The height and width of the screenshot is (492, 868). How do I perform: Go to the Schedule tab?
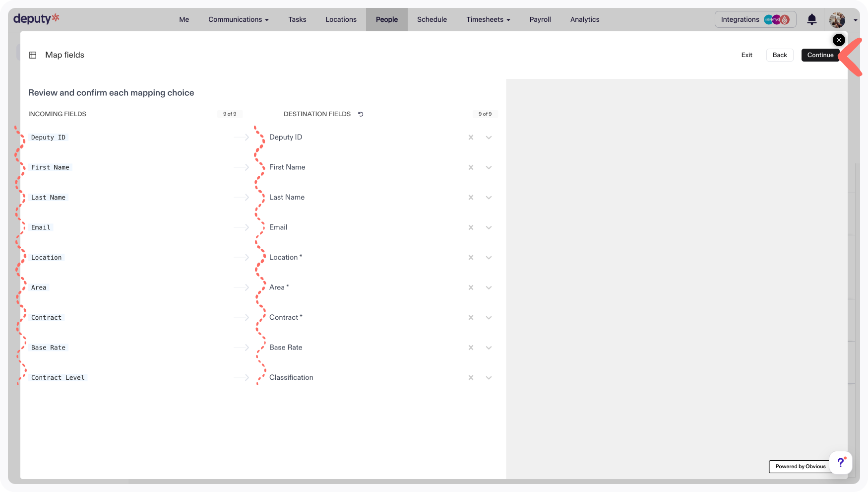[432, 19]
